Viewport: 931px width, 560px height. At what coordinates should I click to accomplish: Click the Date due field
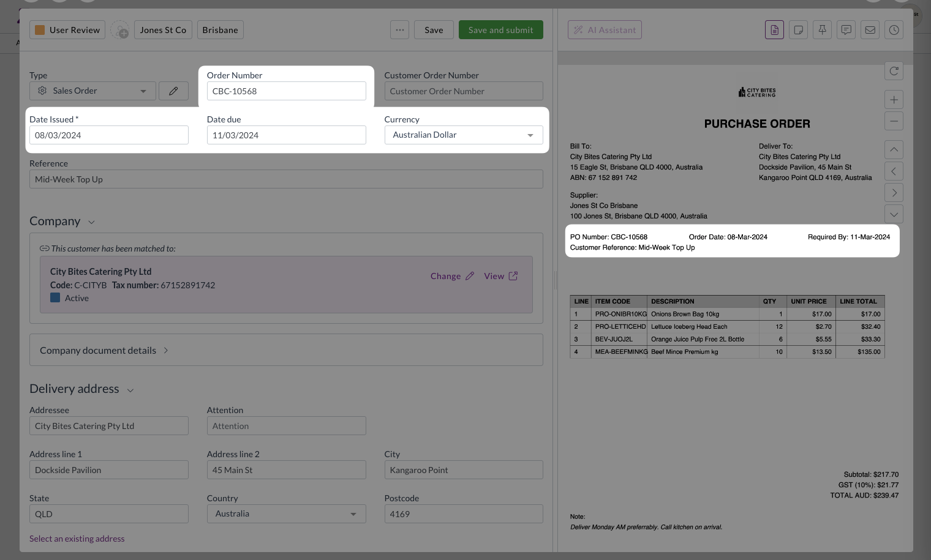click(286, 135)
